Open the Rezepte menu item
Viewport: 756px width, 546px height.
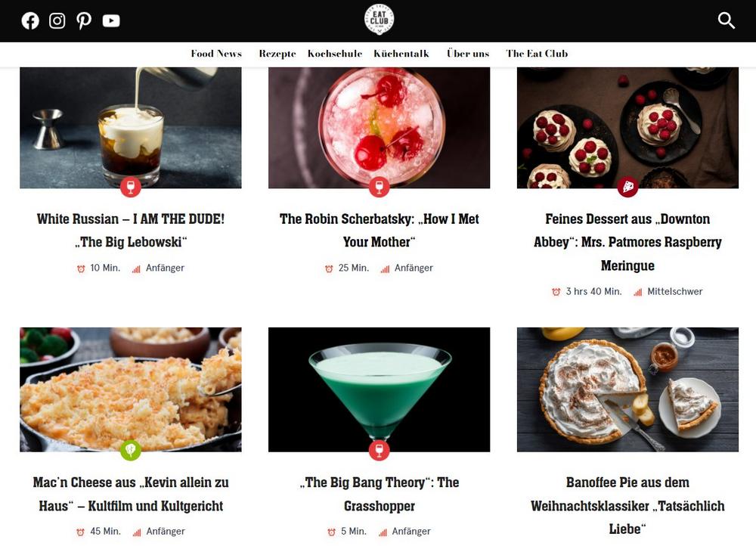coord(277,54)
